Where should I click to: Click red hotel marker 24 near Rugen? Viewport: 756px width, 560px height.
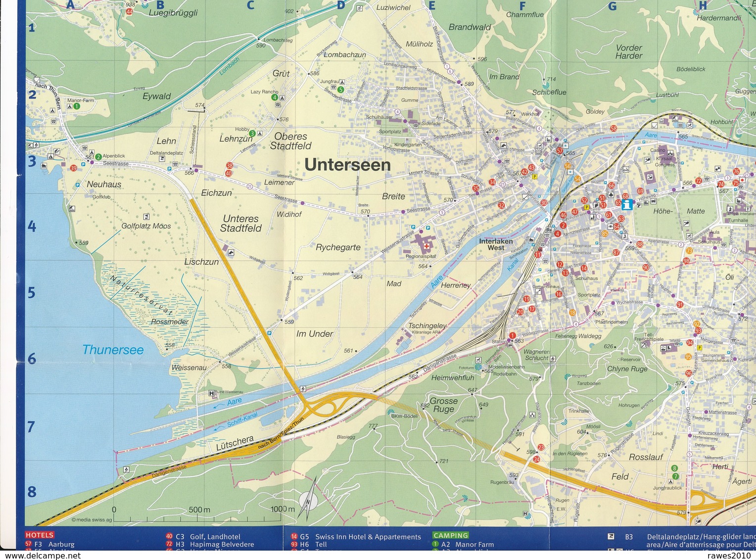537,459
